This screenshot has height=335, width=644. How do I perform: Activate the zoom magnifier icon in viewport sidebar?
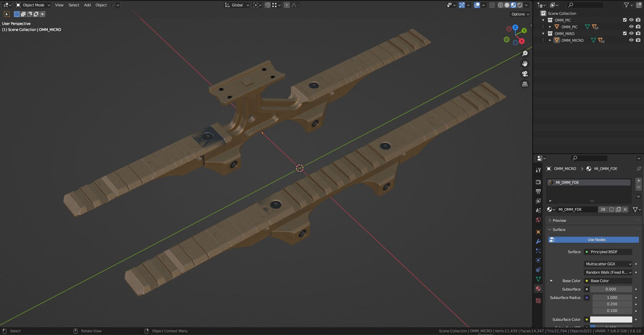coord(525,53)
